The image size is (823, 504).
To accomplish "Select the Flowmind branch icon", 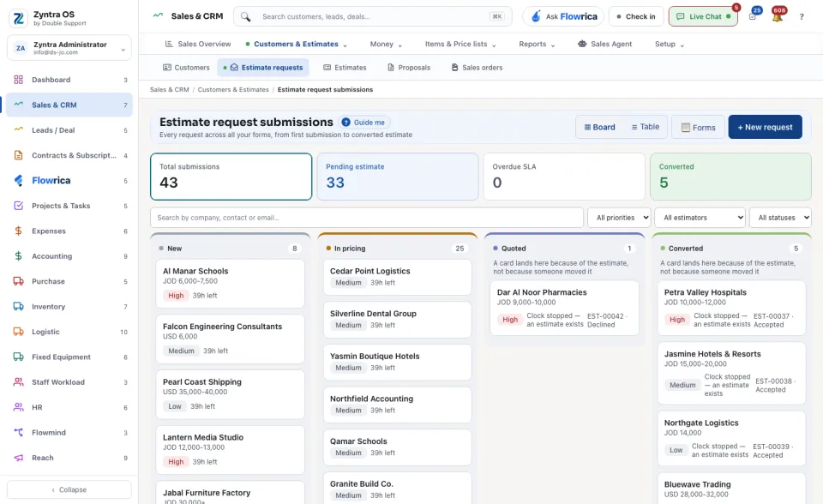I will (x=18, y=433).
